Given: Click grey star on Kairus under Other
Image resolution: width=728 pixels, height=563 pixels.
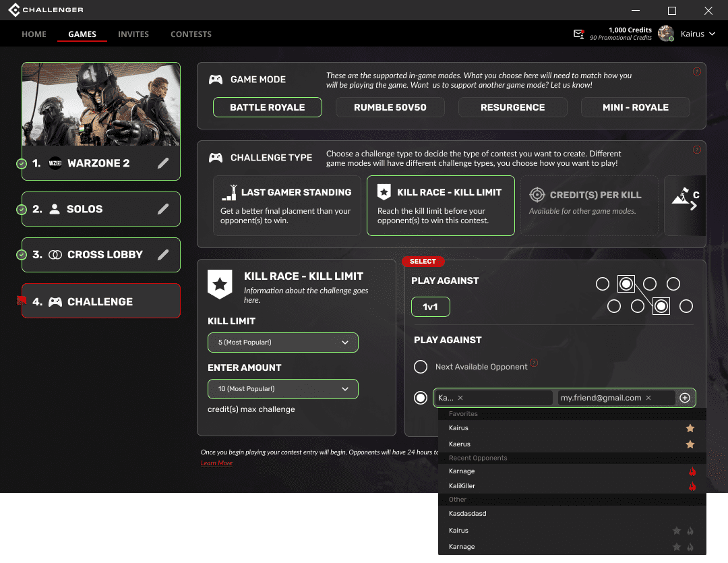Looking at the screenshot, I should [677, 531].
